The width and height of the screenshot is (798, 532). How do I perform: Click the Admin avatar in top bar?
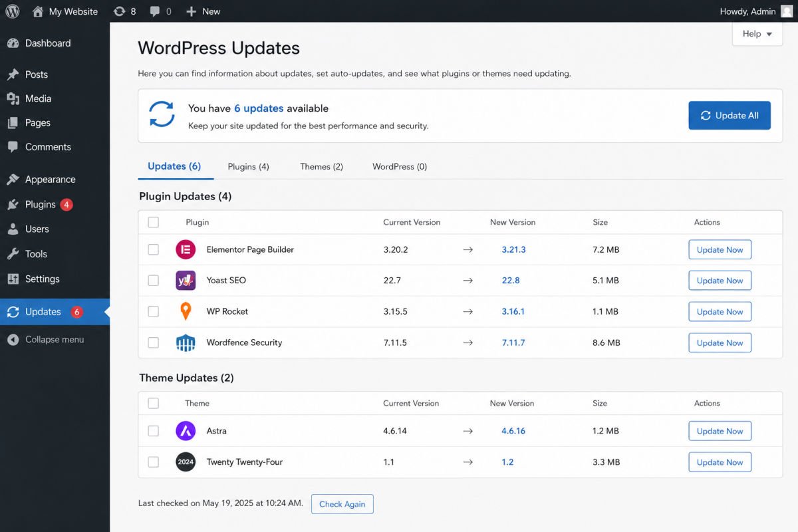click(x=787, y=11)
